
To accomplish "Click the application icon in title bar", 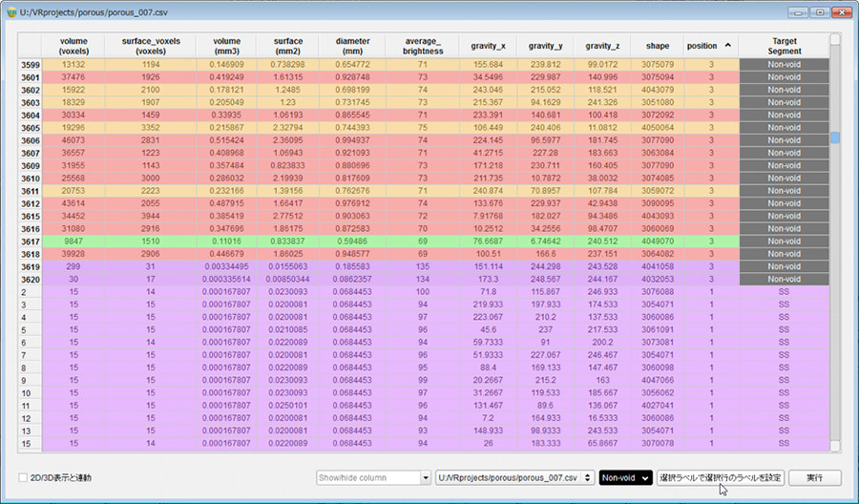I will (11, 12).
